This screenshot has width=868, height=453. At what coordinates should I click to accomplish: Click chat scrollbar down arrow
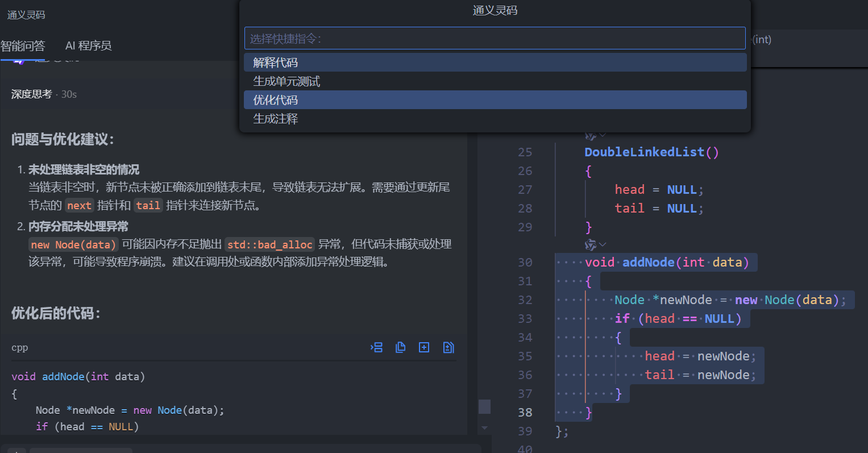point(484,428)
